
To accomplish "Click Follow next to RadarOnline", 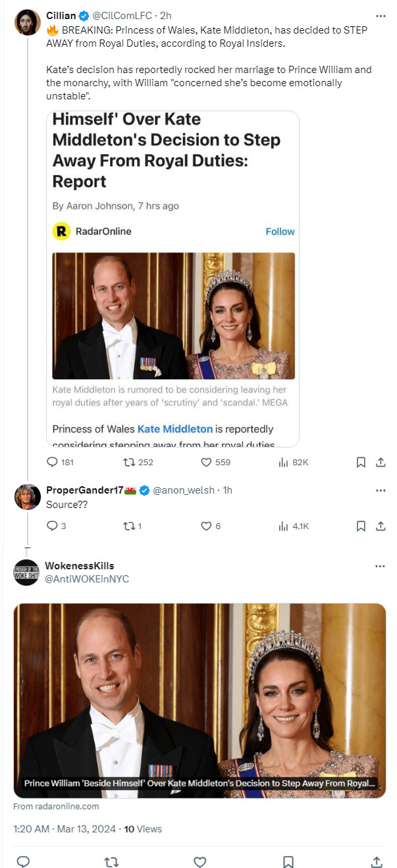I will tap(280, 232).
